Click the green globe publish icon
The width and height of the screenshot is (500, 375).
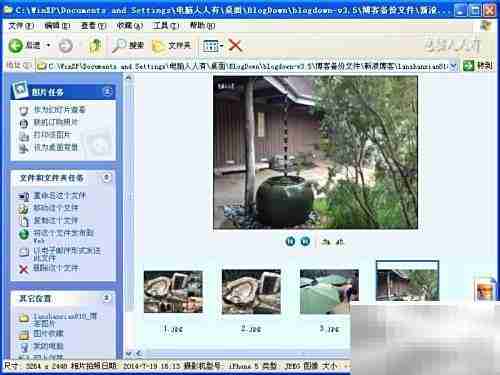24,234
